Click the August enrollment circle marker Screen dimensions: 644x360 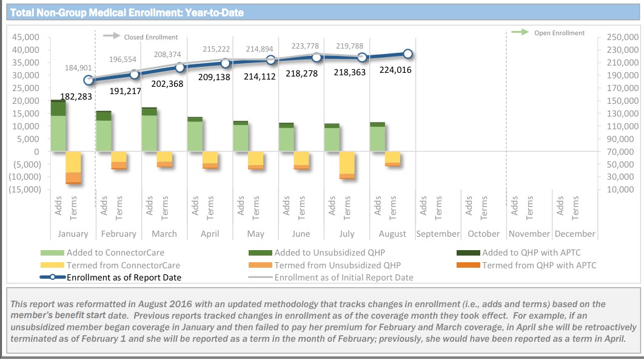pyautogui.click(x=408, y=54)
